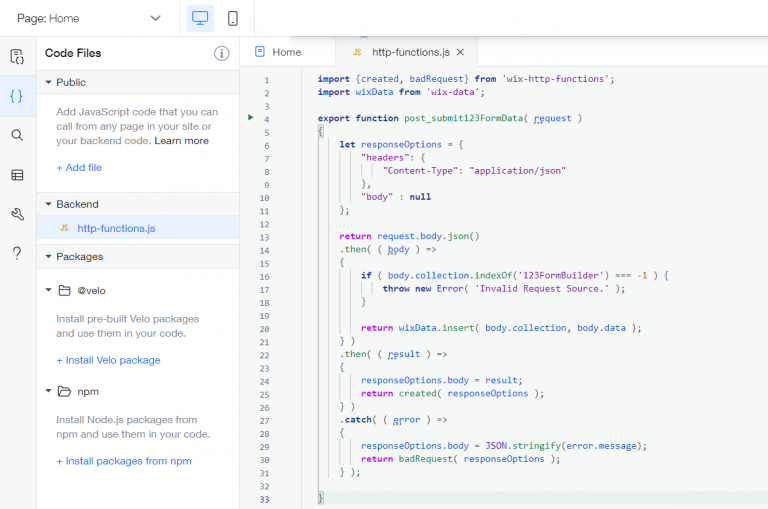This screenshot has height=509, width=768.
Task: Click the Code Files info icon
Action: coord(221,53)
